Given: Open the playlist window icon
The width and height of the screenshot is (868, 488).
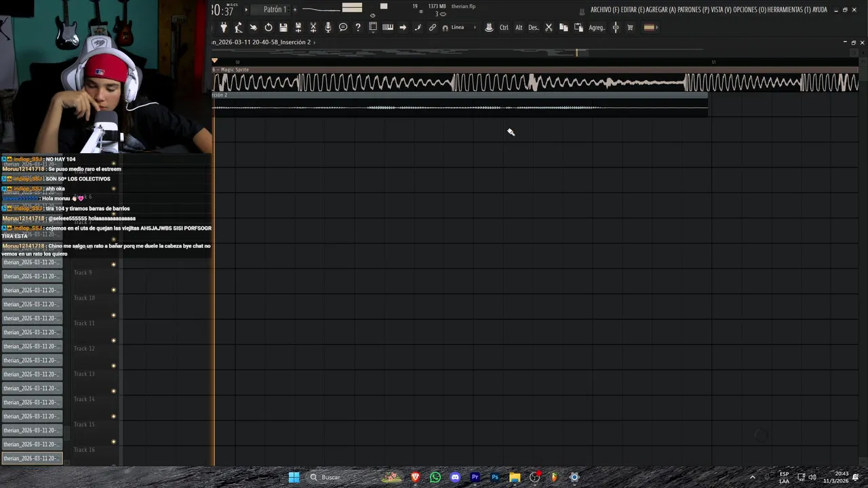Looking at the screenshot, I should (373, 27).
